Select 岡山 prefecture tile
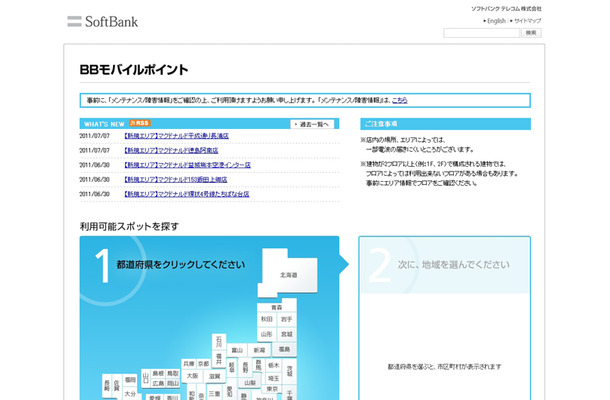610x400 pixels. click(173, 383)
